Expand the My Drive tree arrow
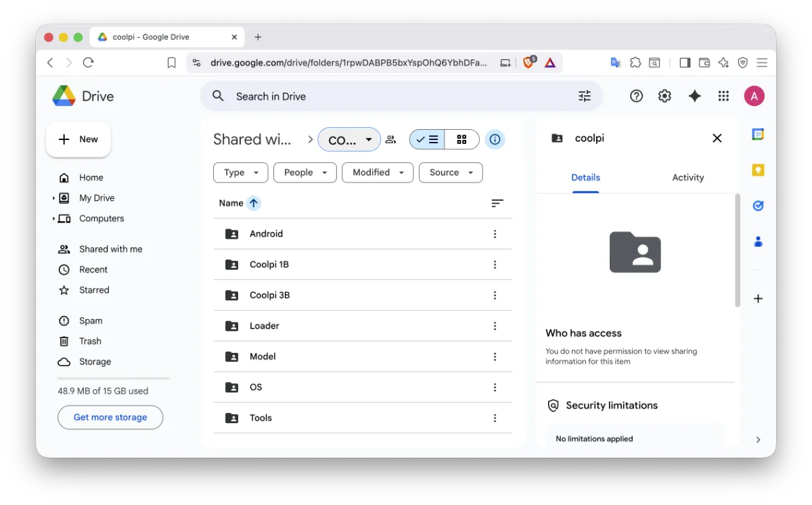Screen dimensions: 812x505 53,198
